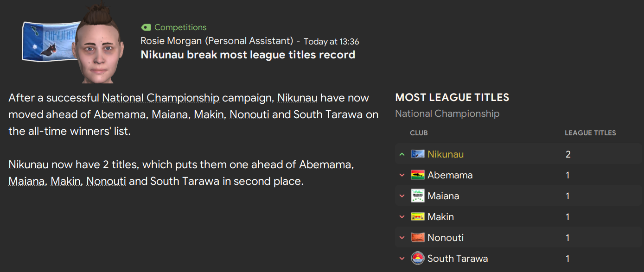This screenshot has width=644, height=272.
Task: Open South Tarawa via its crest
Action: (417, 258)
